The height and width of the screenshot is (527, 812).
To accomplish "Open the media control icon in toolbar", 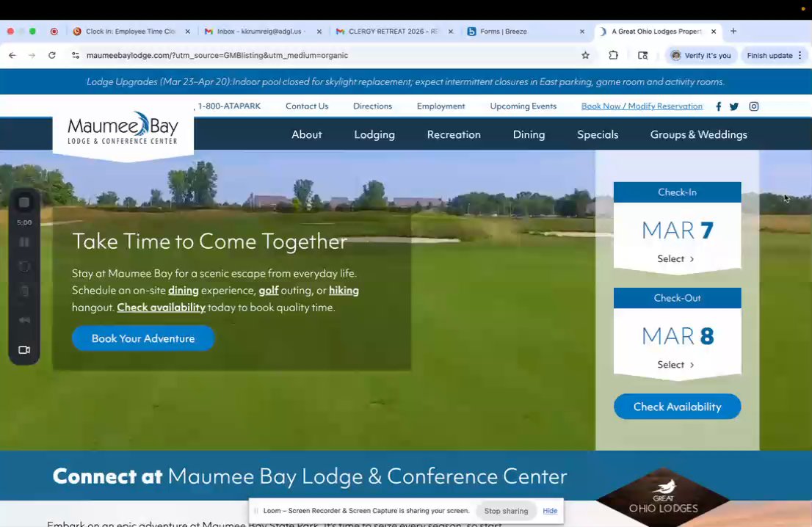I will (642, 55).
